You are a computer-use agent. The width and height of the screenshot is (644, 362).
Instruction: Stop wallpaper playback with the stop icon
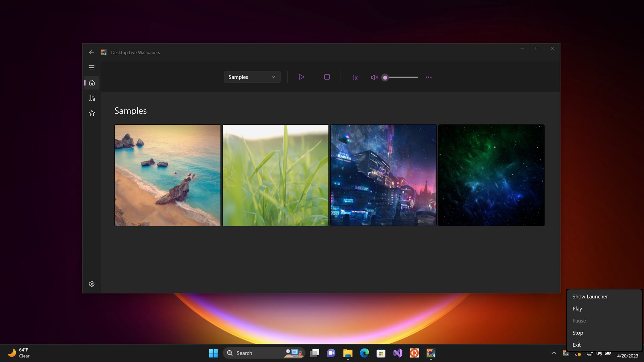327,77
